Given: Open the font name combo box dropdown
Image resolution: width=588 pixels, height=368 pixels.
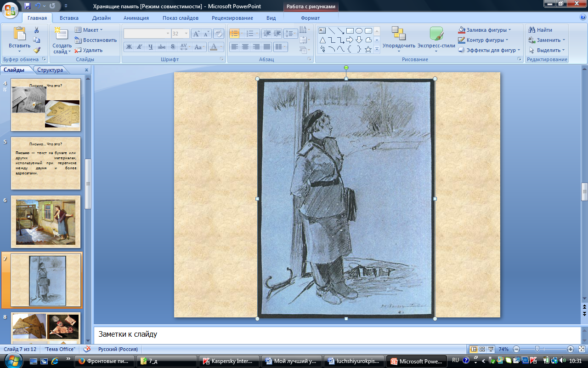Looking at the screenshot, I should pos(168,34).
